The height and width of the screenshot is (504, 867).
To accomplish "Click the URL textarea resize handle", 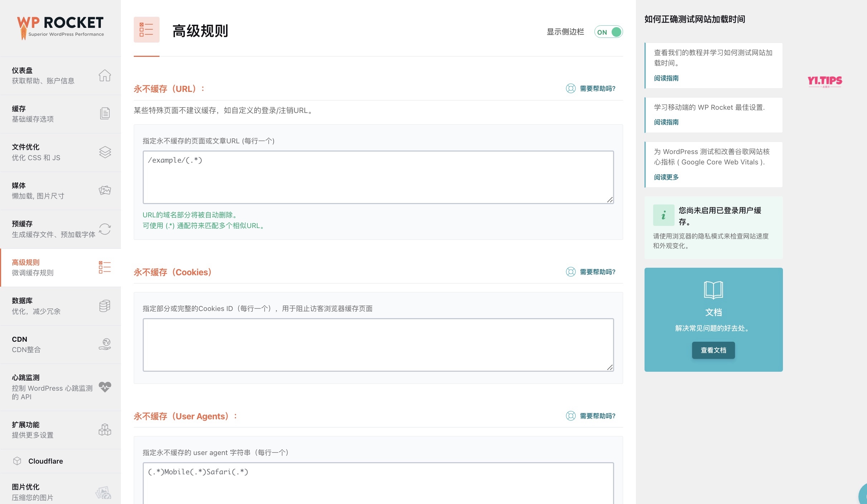I will [610, 200].
